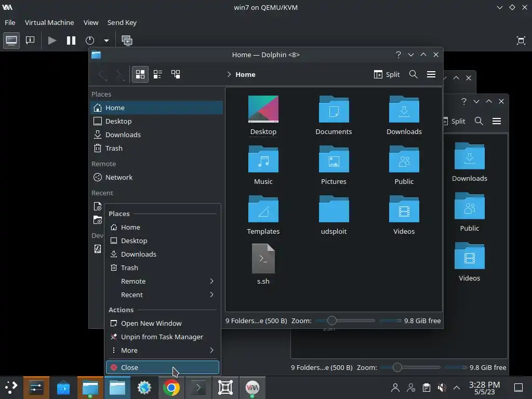Expand hidden system tray icons arrow
The image size is (532, 399).
tap(457, 388)
